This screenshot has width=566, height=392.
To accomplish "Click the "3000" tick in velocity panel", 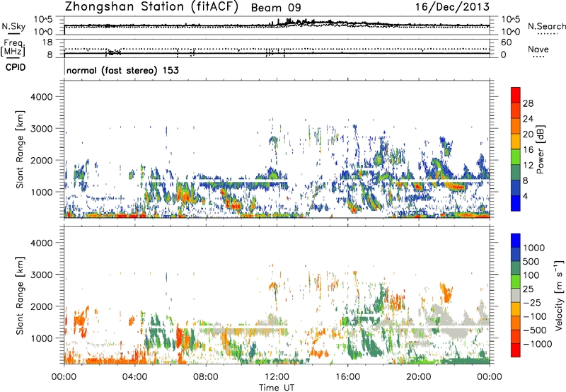I will (42, 275).
